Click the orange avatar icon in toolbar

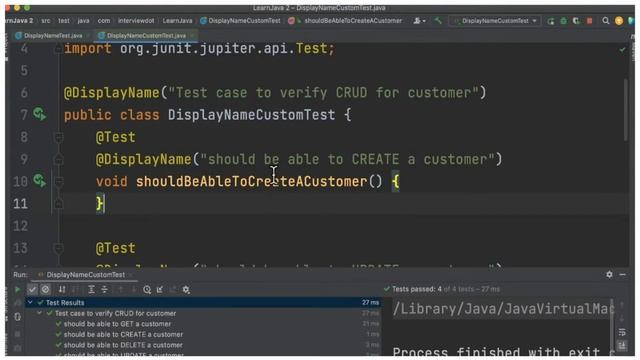coord(619,21)
